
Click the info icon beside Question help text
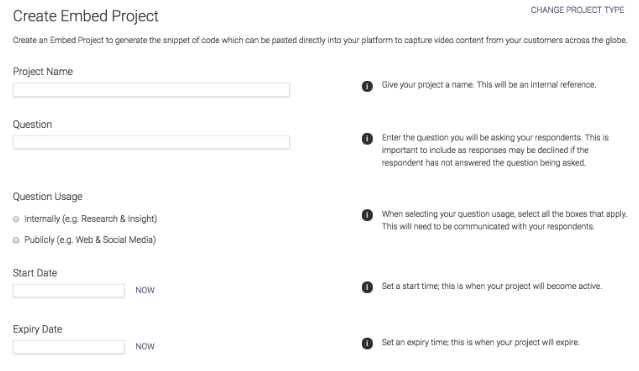[367, 139]
